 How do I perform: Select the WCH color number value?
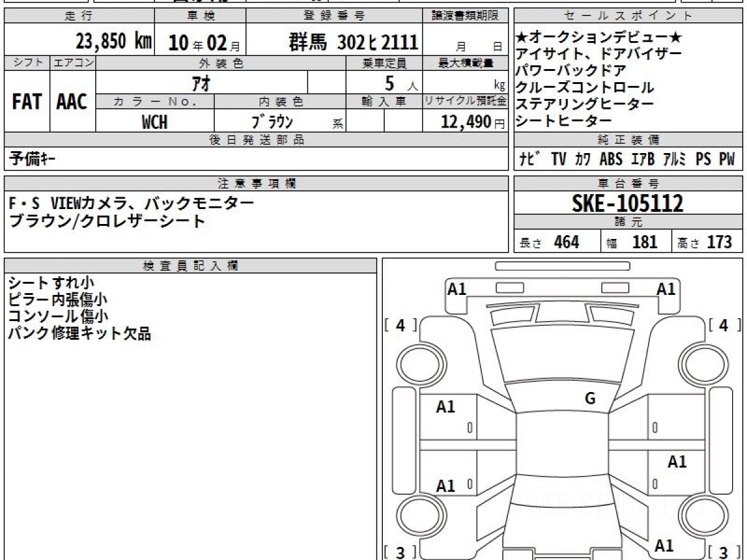click(x=154, y=123)
